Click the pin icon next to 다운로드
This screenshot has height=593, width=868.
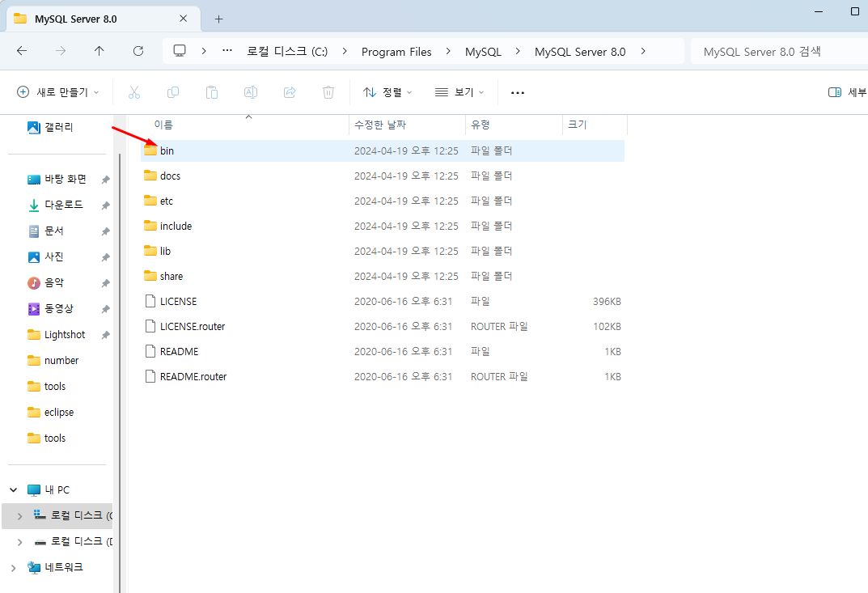[x=105, y=205]
